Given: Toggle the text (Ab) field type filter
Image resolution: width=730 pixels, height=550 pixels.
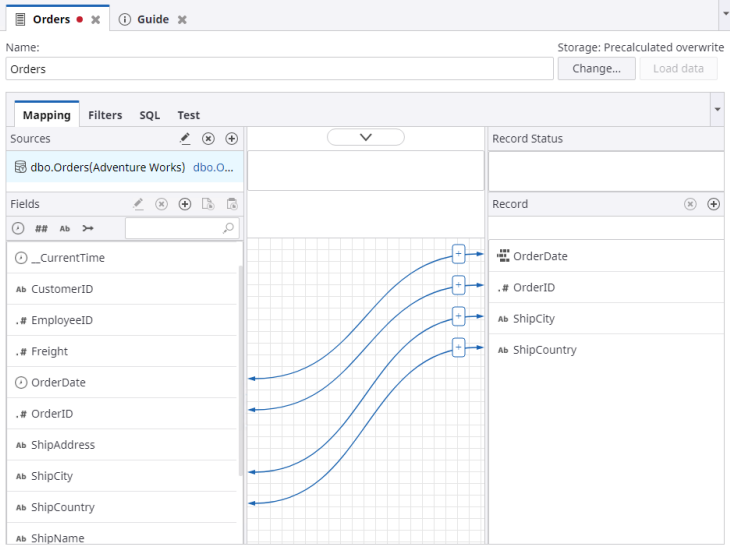Looking at the screenshot, I should coord(65,229).
